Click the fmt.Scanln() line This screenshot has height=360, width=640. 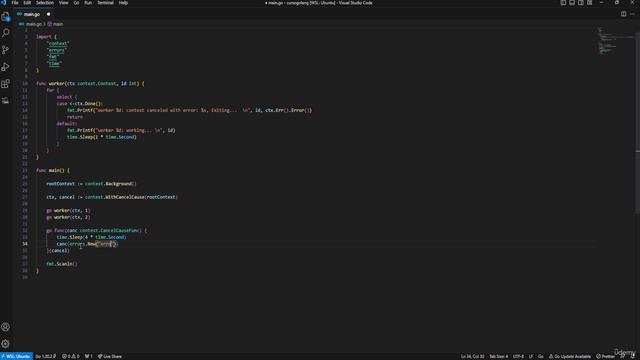[x=62, y=264]
